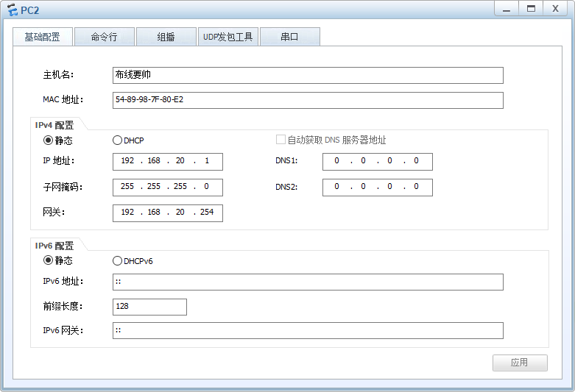Switch to the 基础配置 tab
Viewport: 575px width, 392px height.
(43, 37)
